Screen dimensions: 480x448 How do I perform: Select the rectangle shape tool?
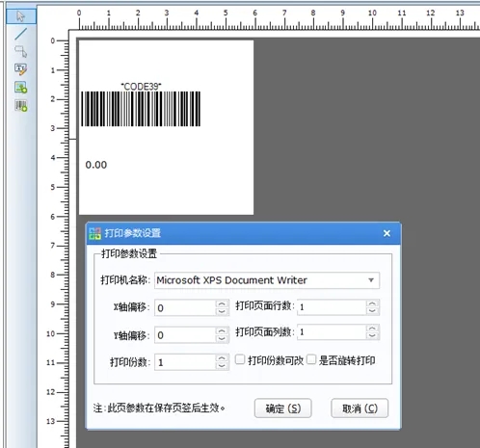(21, 51)
